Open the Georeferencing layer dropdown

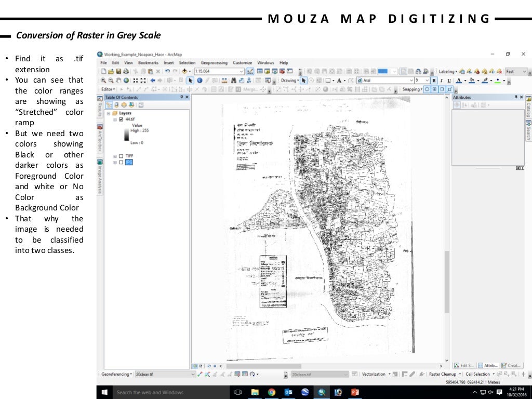point(193,374)
